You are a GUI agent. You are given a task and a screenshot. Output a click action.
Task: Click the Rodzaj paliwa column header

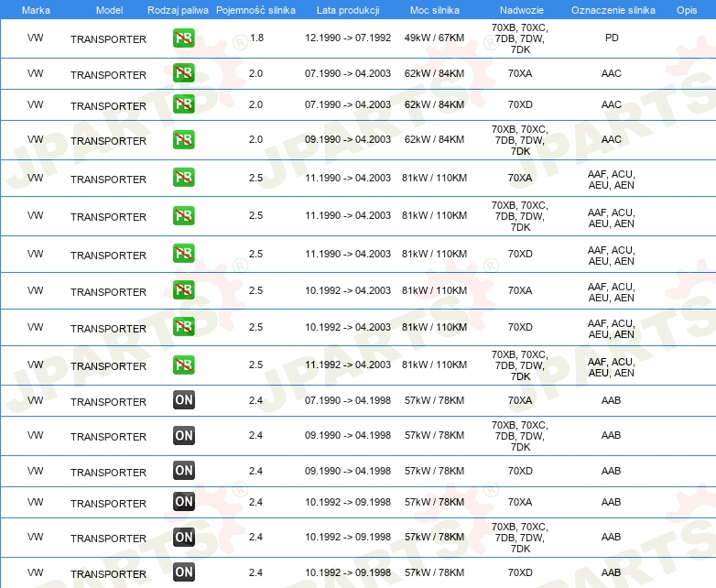click(x=178, y=10)
